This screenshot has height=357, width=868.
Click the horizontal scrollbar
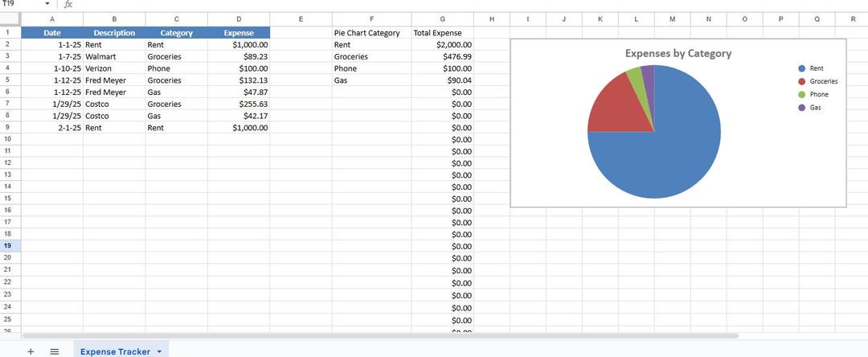click(x=380, y=336)
